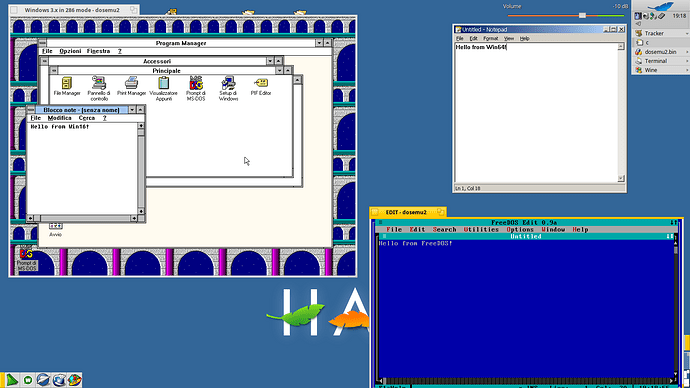
Task: Click the green circular launcher bar icon
Action: pyautogui.click(x=28, y=380)
